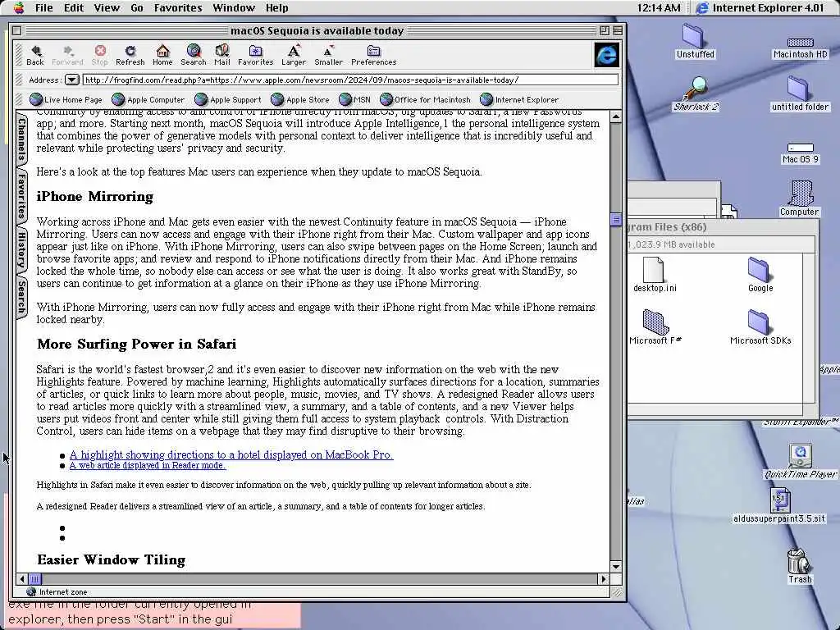Click the Internet zone status indicator
The image size is (840, 630).
[x=57, y=592]
